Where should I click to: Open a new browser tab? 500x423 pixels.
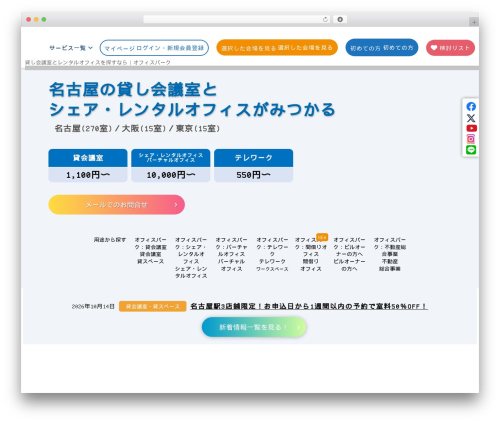point(474,22)
